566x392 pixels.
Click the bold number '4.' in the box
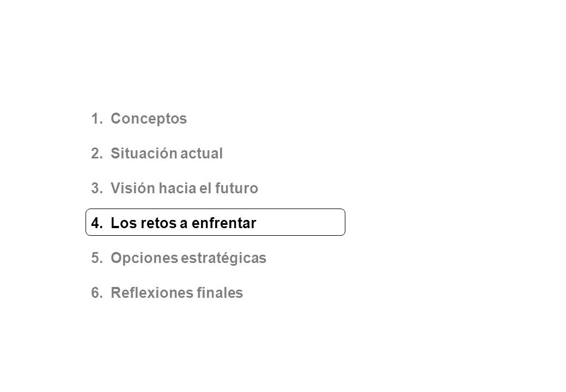point(97,223)
